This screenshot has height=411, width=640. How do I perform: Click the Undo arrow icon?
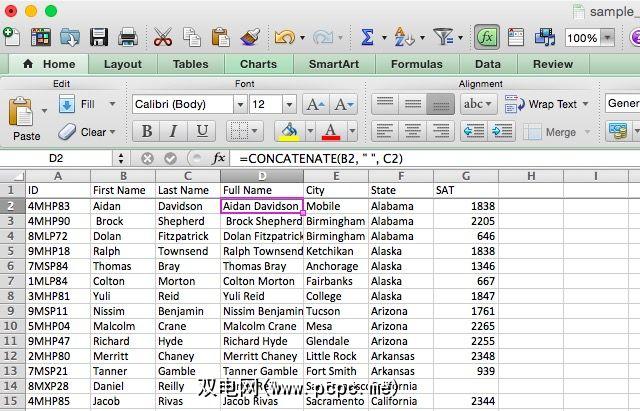284,37
